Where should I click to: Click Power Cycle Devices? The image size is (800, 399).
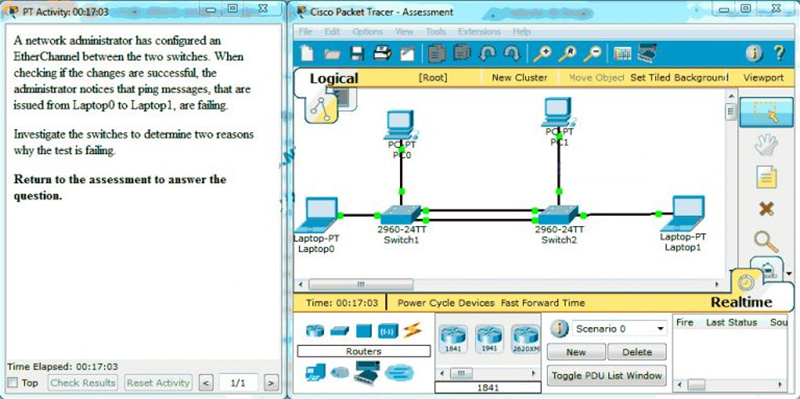446,303
